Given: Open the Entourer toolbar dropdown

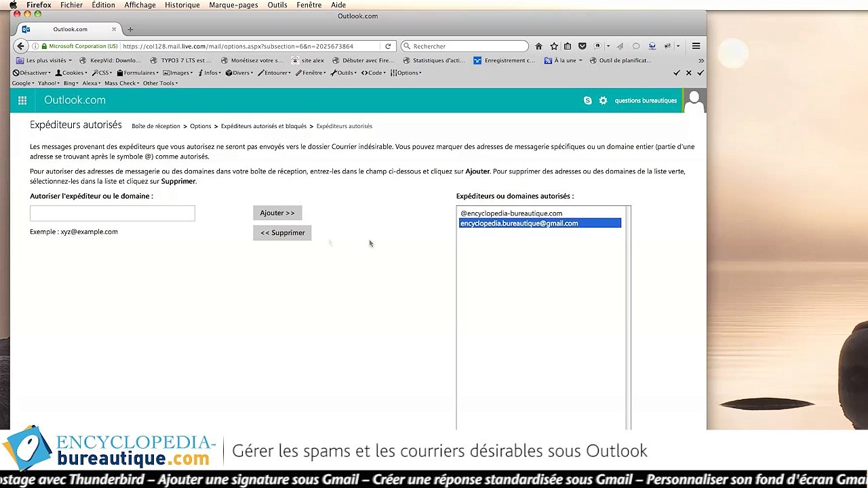Looking at the screenshot, I should [274, 73].
